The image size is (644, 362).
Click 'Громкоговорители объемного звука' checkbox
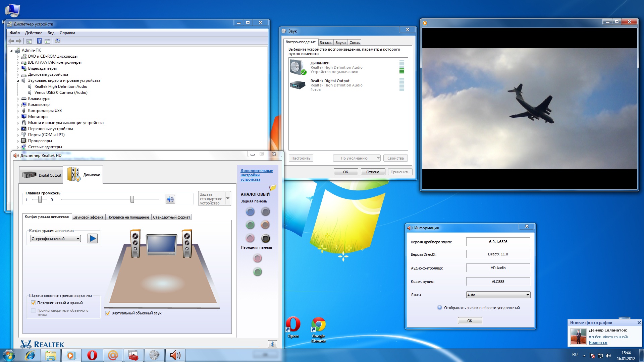pos(33,310)
